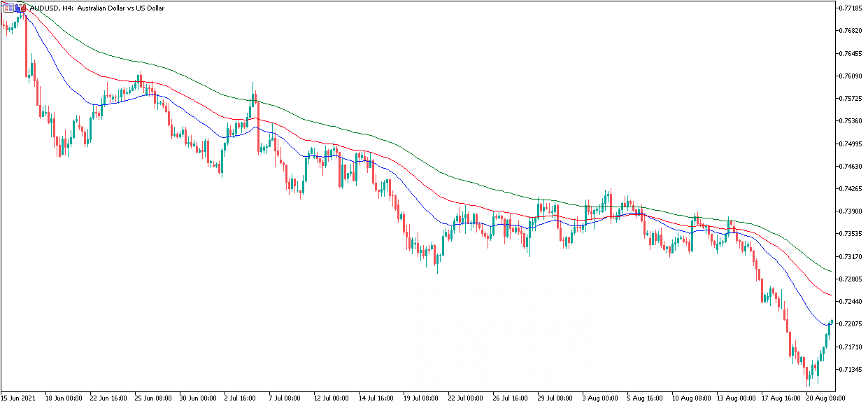Click the 12 Jul 00:00 time label
868x404 pixels.
[332, 398]
